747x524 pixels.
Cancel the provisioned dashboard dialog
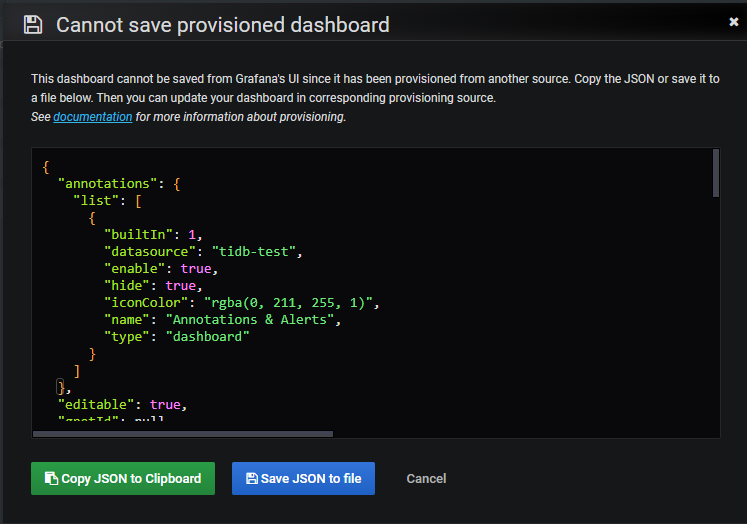pos(426,478)
